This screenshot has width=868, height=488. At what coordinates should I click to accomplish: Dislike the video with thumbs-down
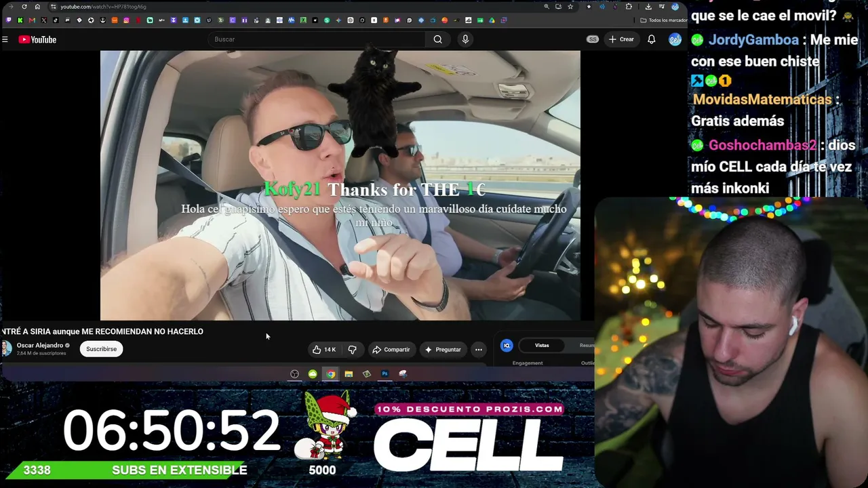pos(353,350)
